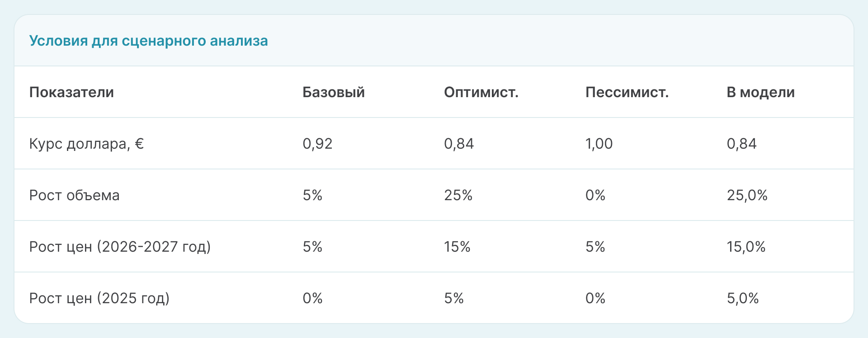868x338 pixels.
Task: Select the model volume growth value 25,0%
Action: (747, 195)
